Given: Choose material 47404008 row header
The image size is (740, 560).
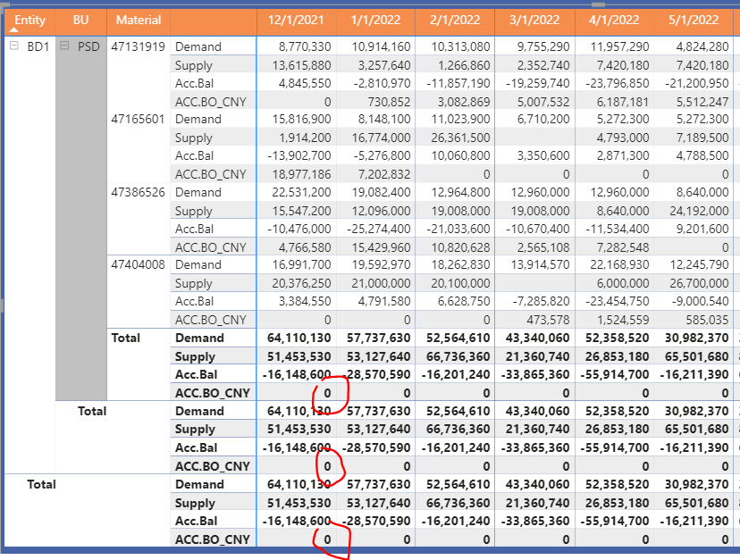Looking at the screenshot, I should 139,264.
